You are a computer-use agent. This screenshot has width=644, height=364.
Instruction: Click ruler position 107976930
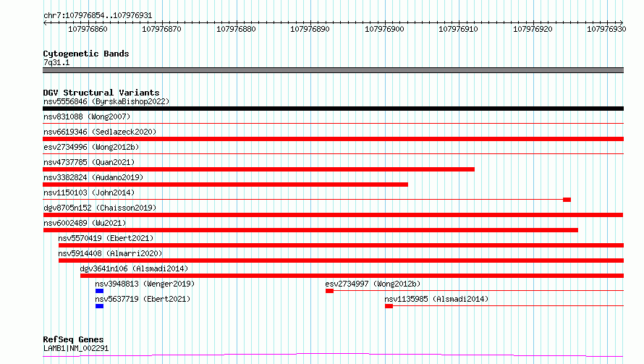tap(606, 29)
